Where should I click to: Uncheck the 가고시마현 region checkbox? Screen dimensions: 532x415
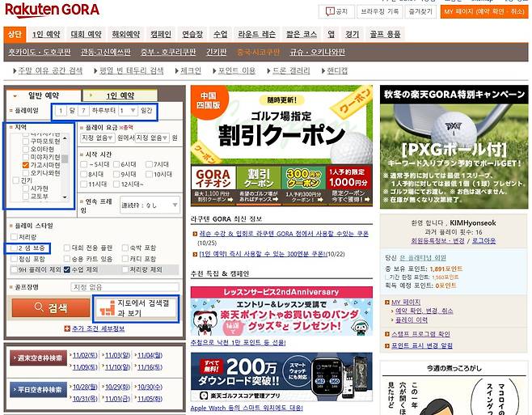(x=26, y=163)
